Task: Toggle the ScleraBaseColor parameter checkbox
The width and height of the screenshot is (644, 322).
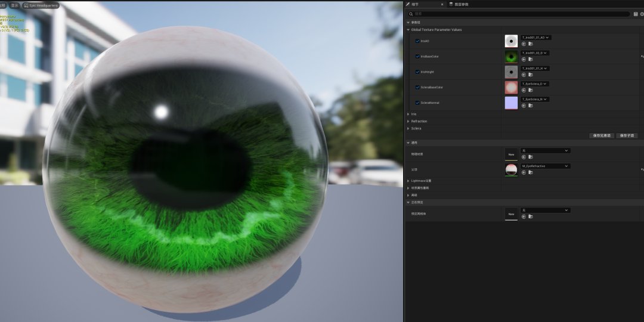Action: [x=417, y=88]
